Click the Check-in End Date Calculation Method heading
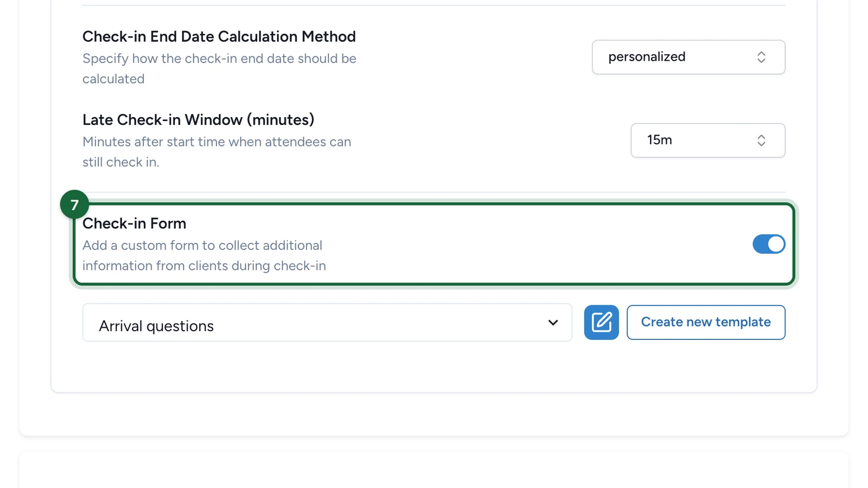This screenshot has width=868, height=488. 219,36
